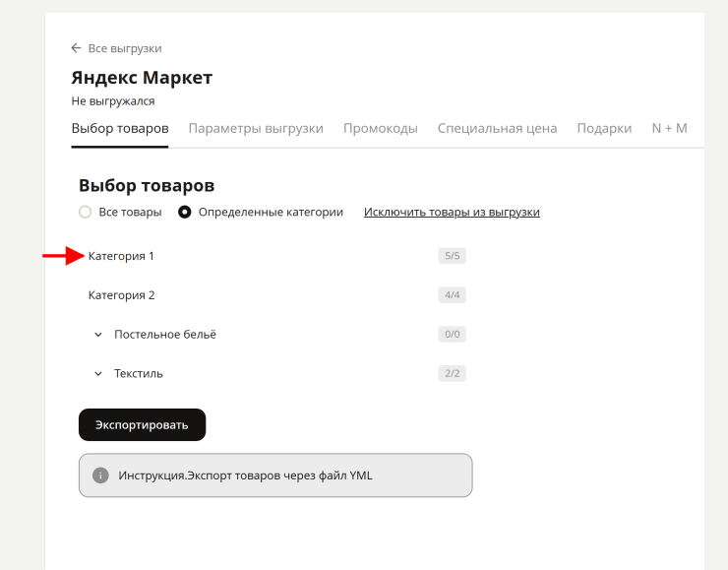Click the 5/5 count badge of Категория 1
Viewport: 728px width, 570px height.
[453, 256]
